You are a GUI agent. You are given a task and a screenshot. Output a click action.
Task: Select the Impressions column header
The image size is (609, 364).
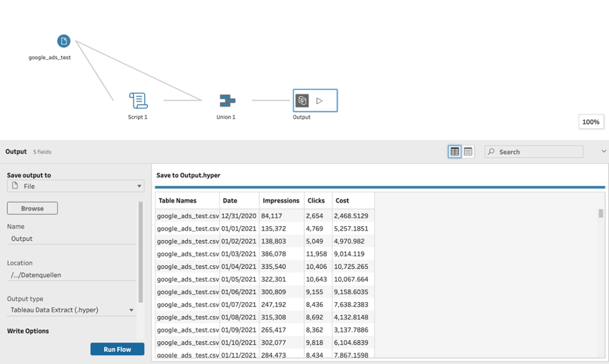click(281, 201)
